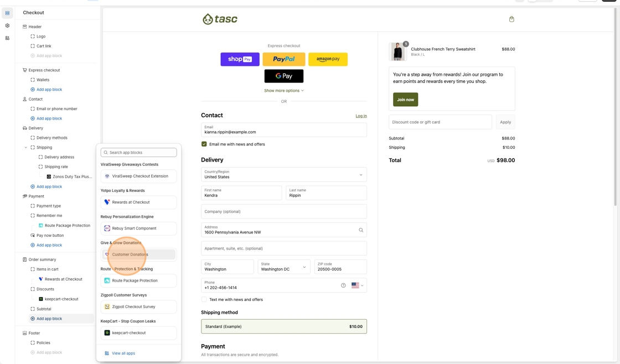Click the Join now rewards button

click(x=405, y=100)
